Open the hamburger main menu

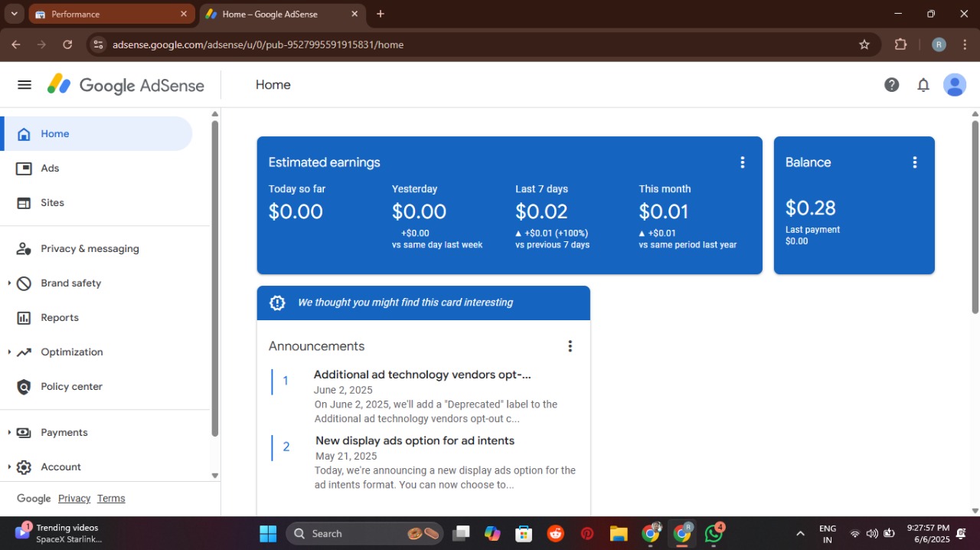point(24,85)
